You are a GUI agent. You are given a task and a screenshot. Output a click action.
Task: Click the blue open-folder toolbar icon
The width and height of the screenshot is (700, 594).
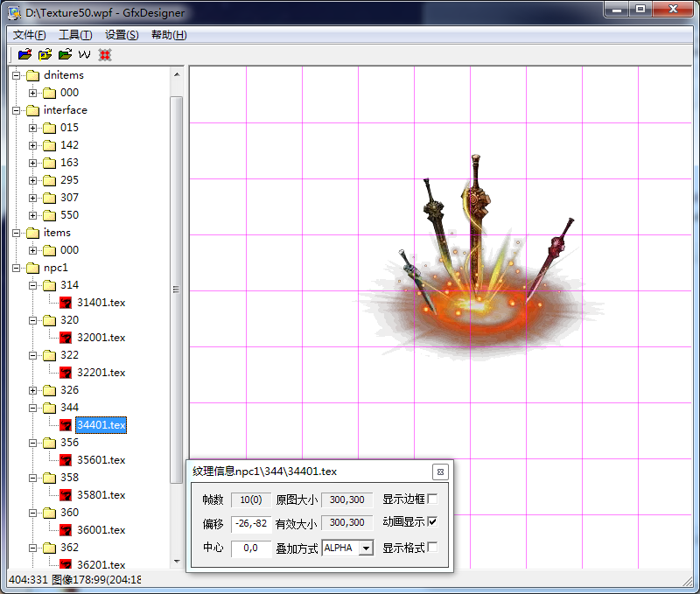tap(25, 54)
